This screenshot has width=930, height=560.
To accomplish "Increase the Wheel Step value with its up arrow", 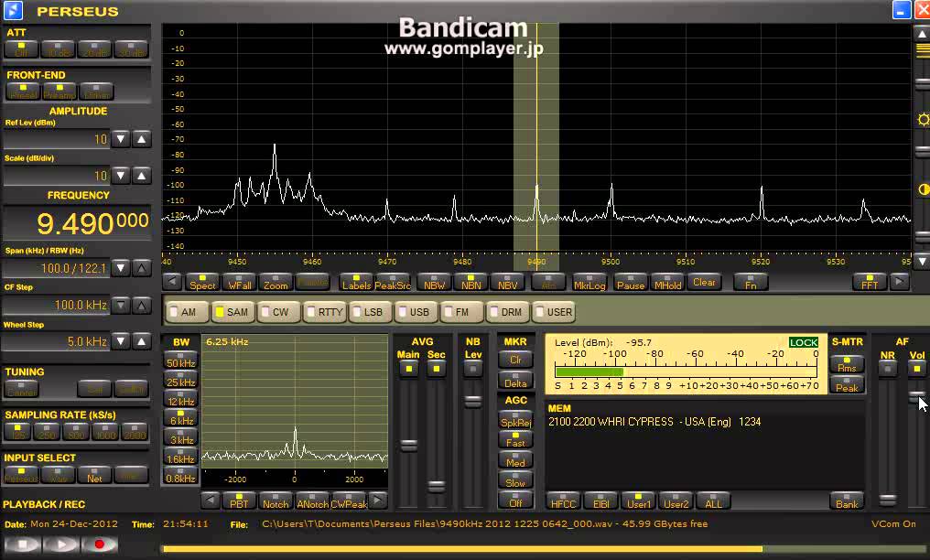I will tap(141, 341).
